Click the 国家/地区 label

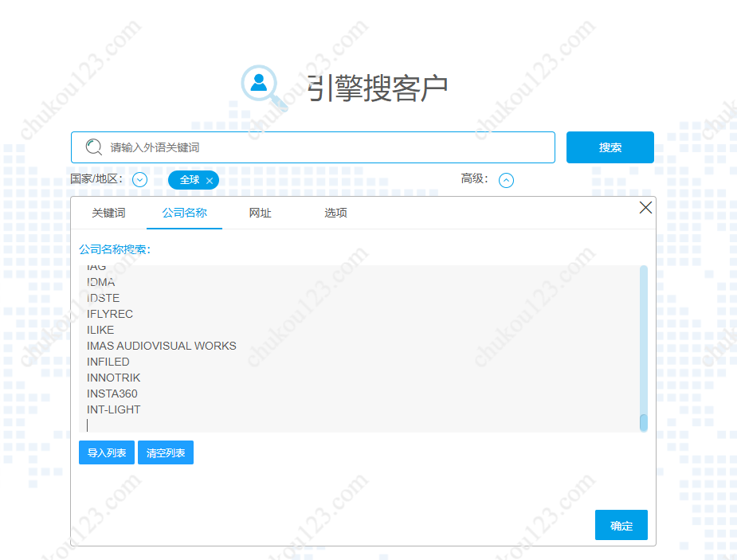(96, 179)
